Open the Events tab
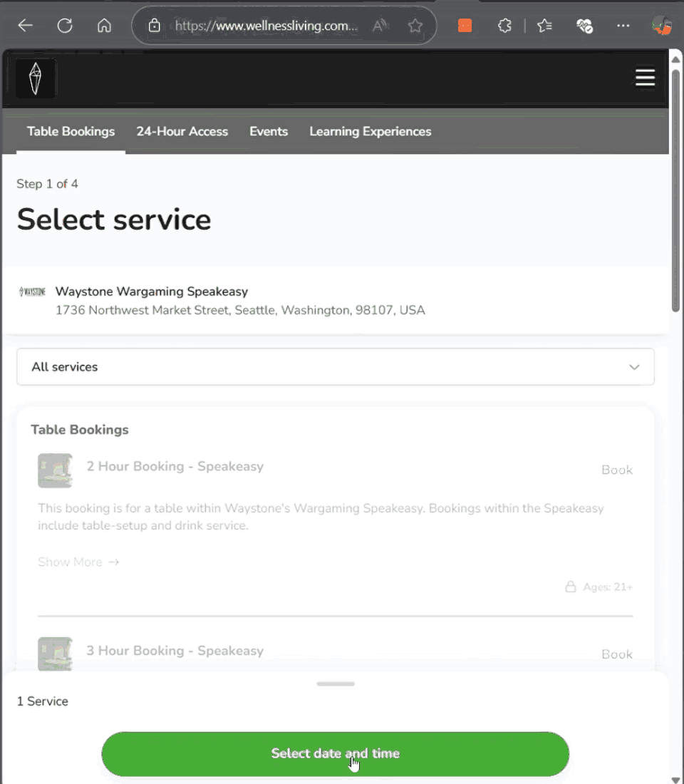The image size is (684, 784). click(x=269, y=132)
